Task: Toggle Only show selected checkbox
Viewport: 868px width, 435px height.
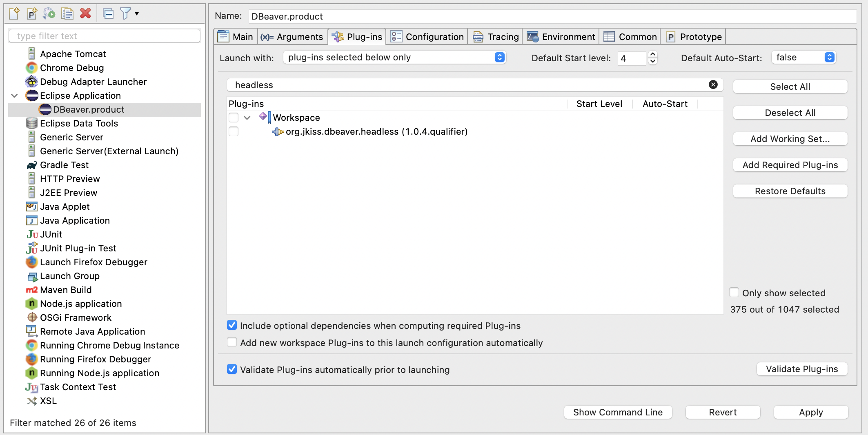Action: click(734, 293)
